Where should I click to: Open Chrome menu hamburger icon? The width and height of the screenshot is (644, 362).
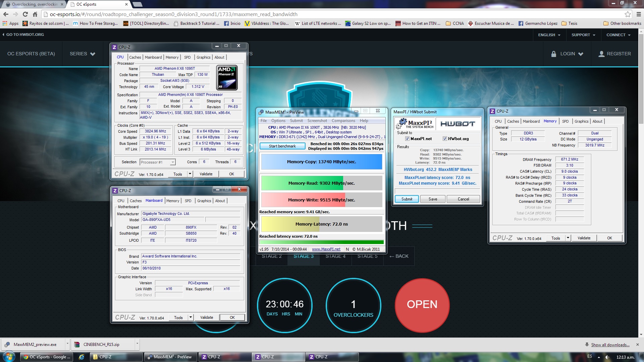click(639, 14)
